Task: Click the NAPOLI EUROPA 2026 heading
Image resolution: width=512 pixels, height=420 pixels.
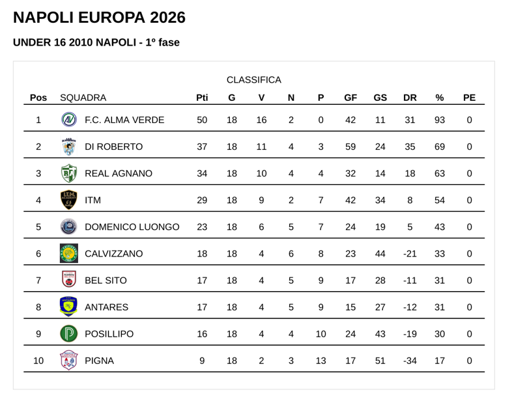Action: [99, 18]
